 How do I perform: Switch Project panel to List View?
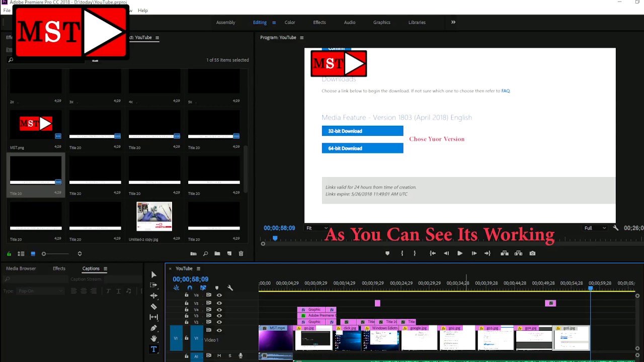tap(21, 254)
